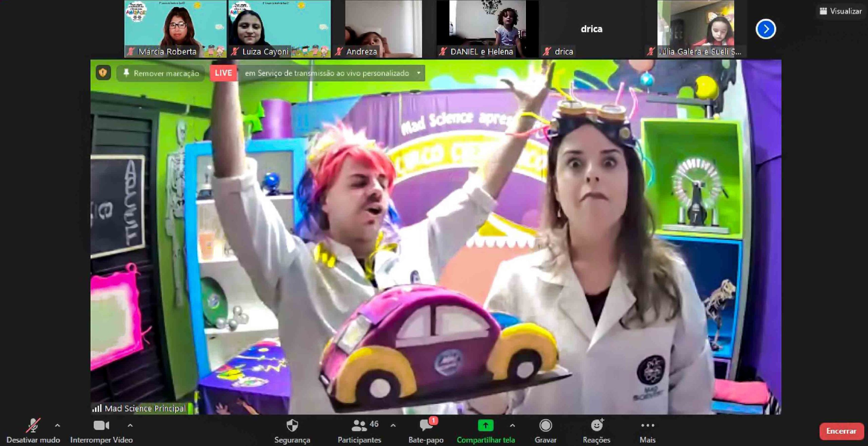Screen dimensions: 868x446
Task: Expand share screen options arrow
Action: (512, 425)
